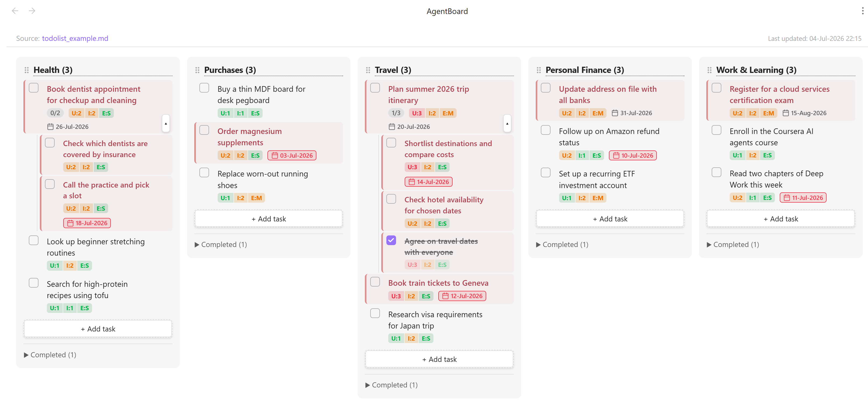Screen dimensions: 868x406
Task: Click the U:3 urgency tag on Book train tickets
Action: pos(396,296)
